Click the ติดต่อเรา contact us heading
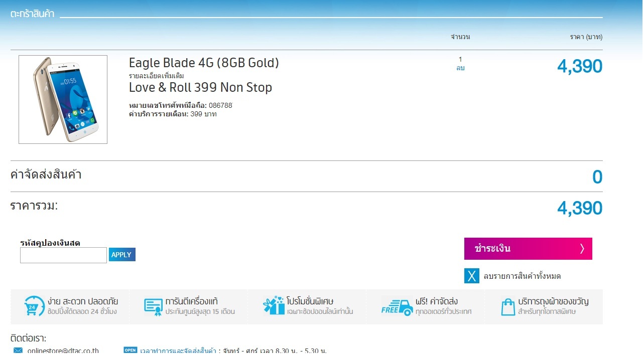644x354 pixels. [x=28, y=338]
